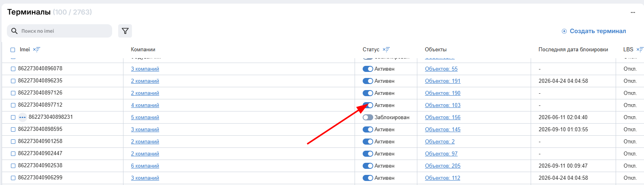Click Imei number 862273040902538
Viewport: 644px width, 185px height.
tap(40, 166)
